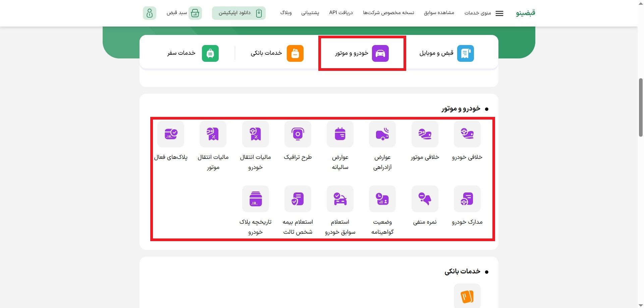Viewport: 644px width, 308px height.
Task: Open استعلام بیمه شخص ثالث service
Action: pyautogui.click(x=298, y=199)
